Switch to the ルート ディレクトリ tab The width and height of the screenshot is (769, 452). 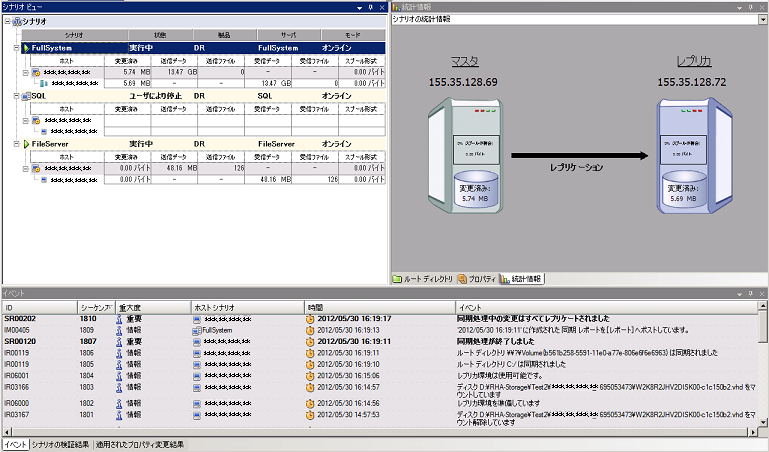click(x=423, y=277)
